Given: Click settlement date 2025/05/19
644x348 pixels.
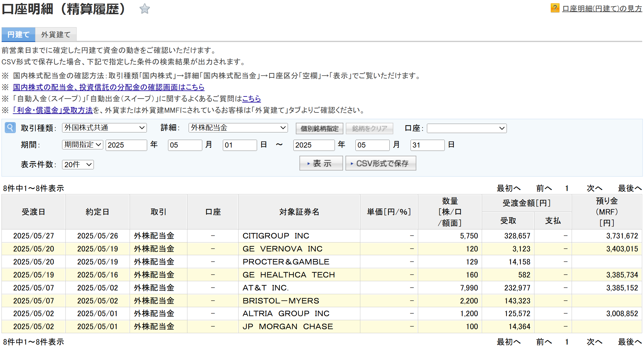Looking at the screenshot, I should (34, 275).
